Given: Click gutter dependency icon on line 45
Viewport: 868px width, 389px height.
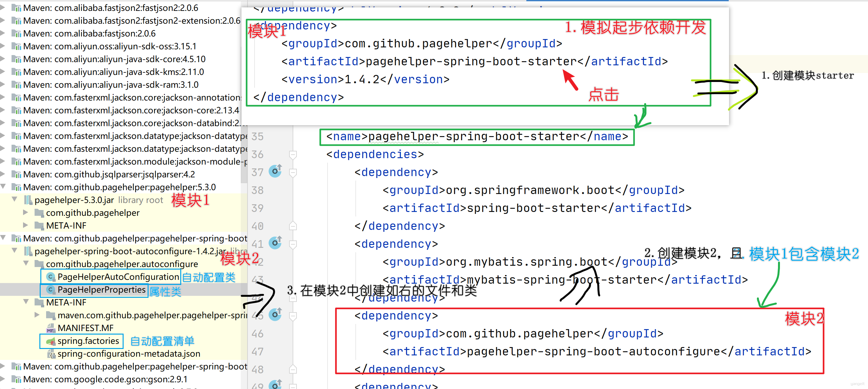Looking at the screenshot, I should 276,314.
